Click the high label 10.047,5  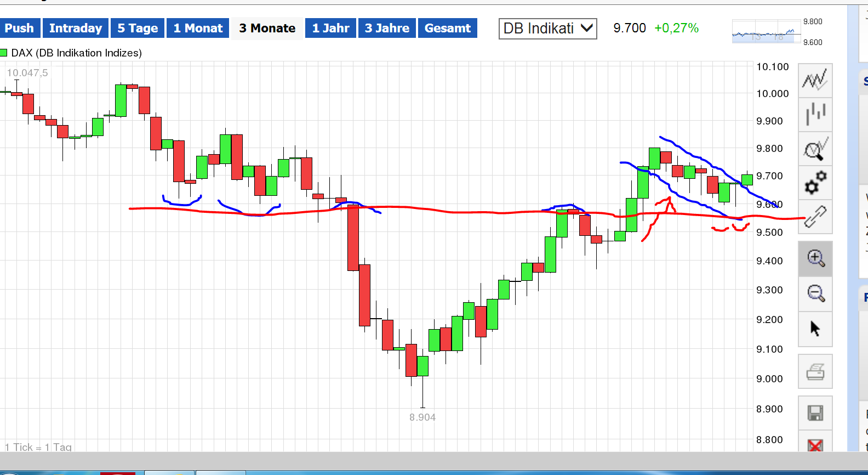(x=27, y=73)
